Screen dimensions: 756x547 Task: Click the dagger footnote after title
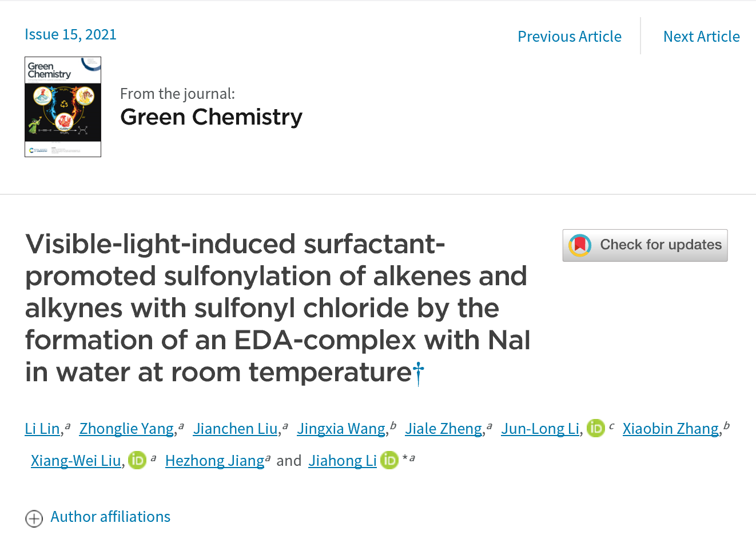pyautogui.click(x=419, y=373)
